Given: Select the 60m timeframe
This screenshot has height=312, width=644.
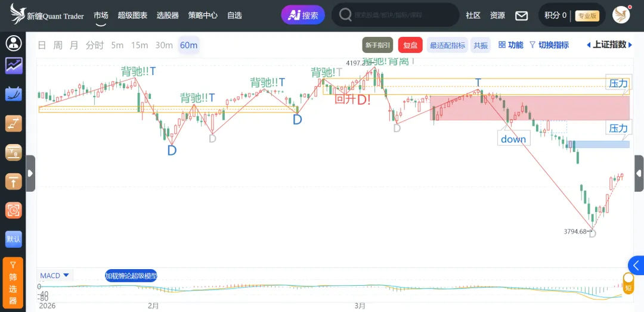Looking at the screenshot, I should [189, 45].
